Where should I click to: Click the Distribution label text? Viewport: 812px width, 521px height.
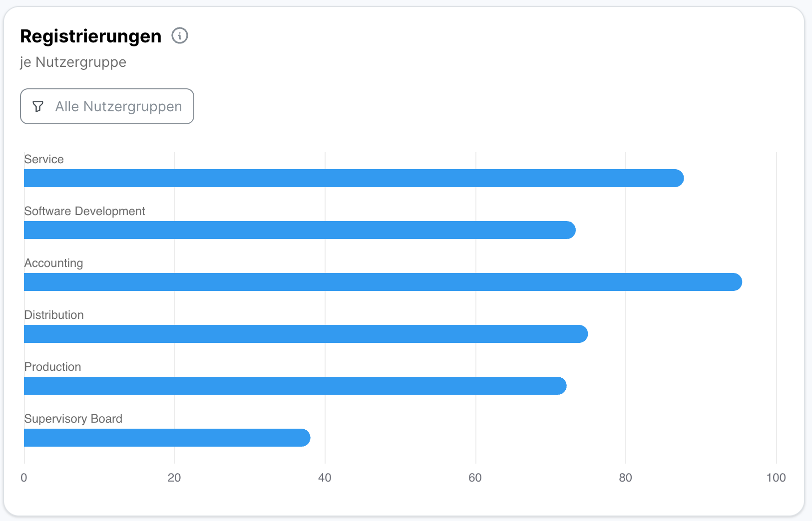[54, 315]
